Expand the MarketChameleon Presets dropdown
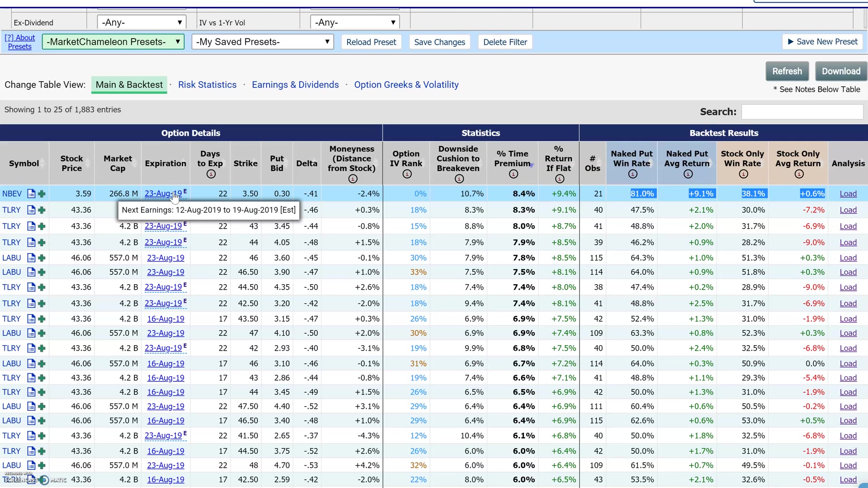 coord(113,42)
